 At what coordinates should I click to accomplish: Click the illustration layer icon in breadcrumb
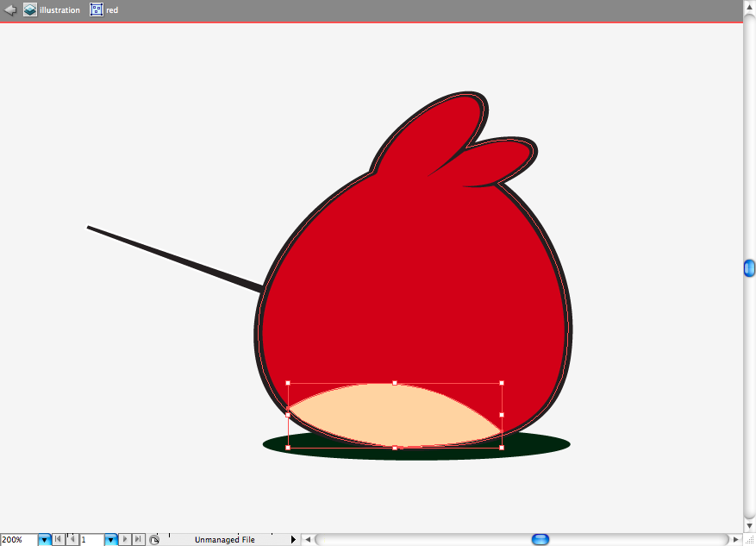pos(30,9)
